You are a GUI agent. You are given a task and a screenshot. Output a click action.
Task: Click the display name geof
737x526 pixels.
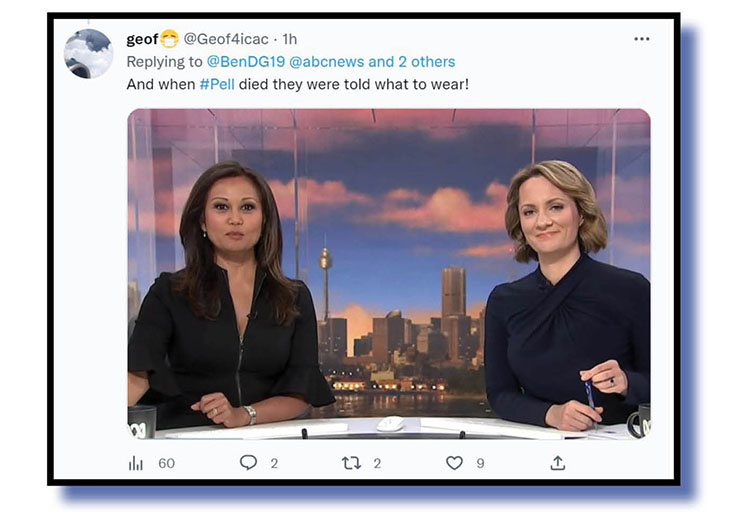pos(142,39)
